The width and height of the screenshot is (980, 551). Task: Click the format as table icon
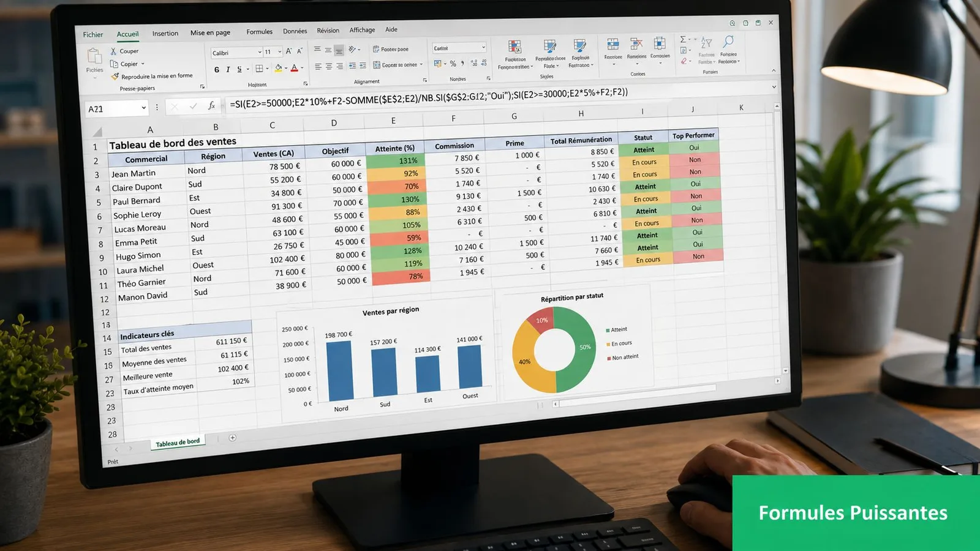coord(550,47)
